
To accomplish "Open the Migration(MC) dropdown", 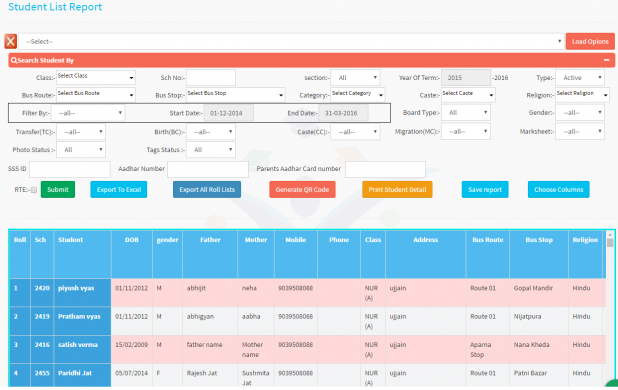I will click(x=466, y=131).
